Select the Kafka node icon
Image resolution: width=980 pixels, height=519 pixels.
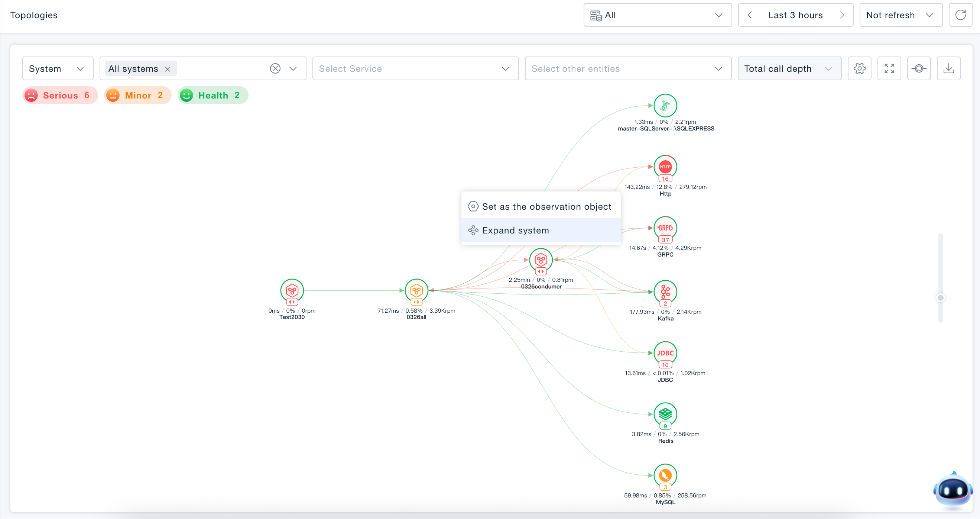click(x=665, y=292)
